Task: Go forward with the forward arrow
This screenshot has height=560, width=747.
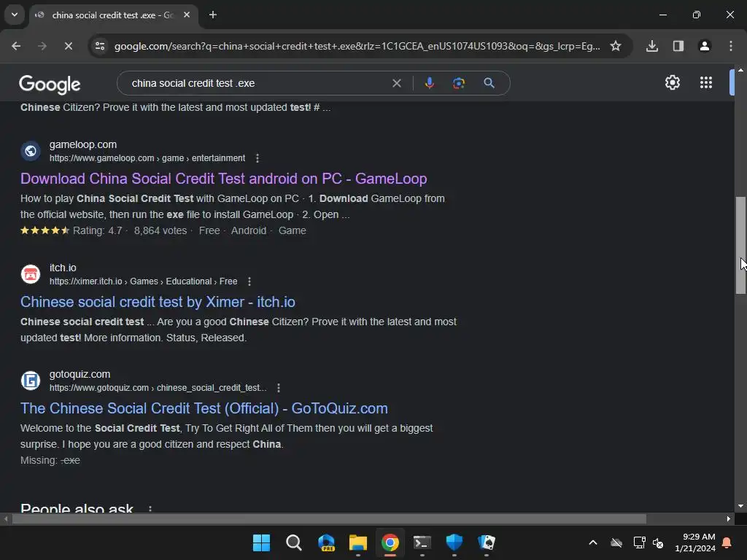Action: point(42,46)
